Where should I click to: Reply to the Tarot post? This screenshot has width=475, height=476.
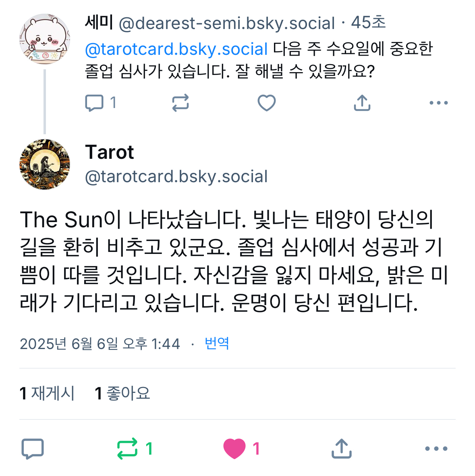pos(32,449)
